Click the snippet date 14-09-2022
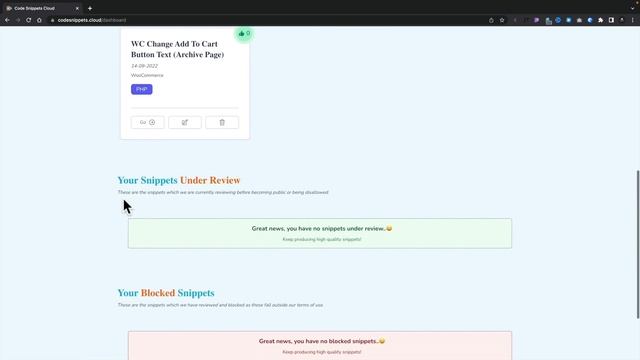The height and width of the screenshot is (360, 640). tap(144, 66)
